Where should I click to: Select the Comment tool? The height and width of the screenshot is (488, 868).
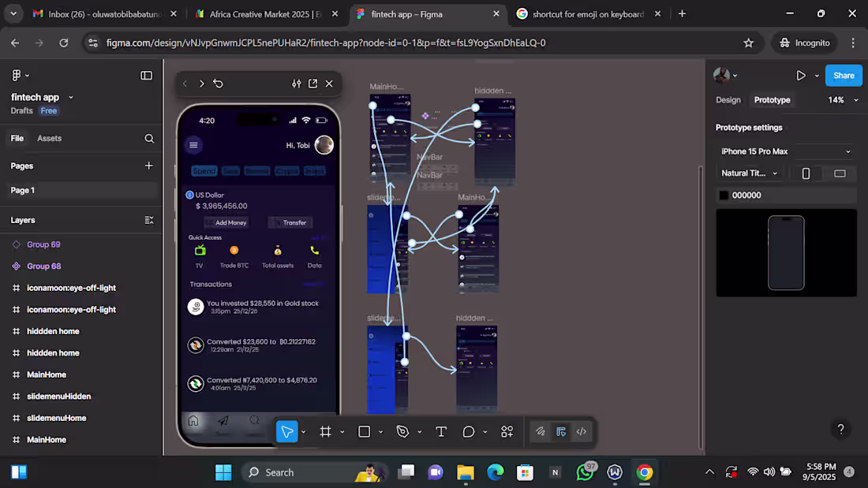coord(468,431)
